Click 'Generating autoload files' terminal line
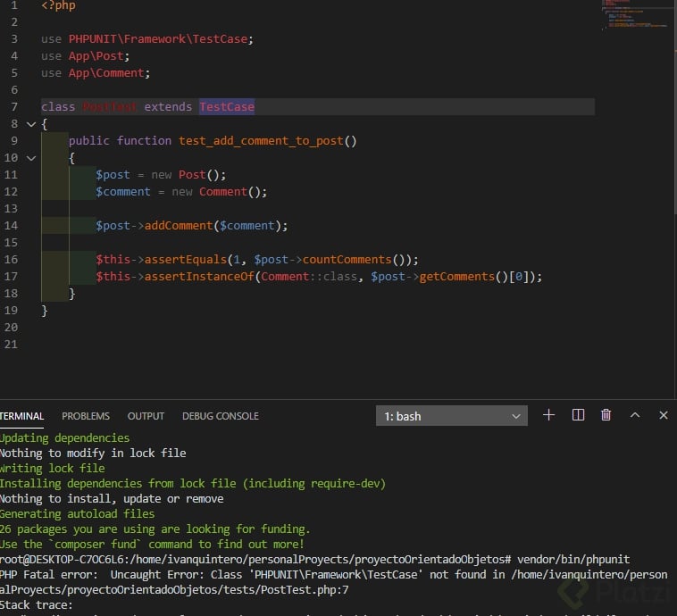The height and width of the screenshot is (616, 677). [x=78, y=513]
